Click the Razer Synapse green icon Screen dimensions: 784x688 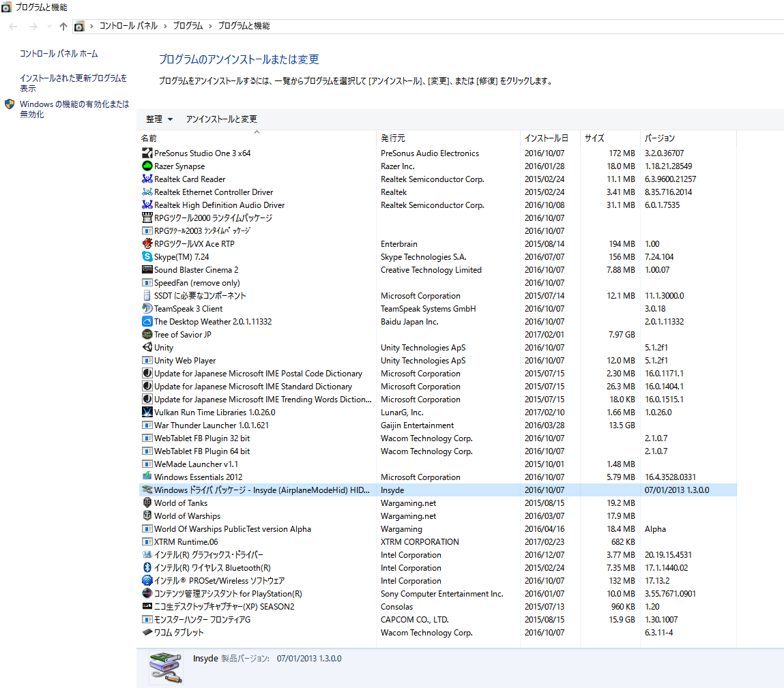[147, 166]
